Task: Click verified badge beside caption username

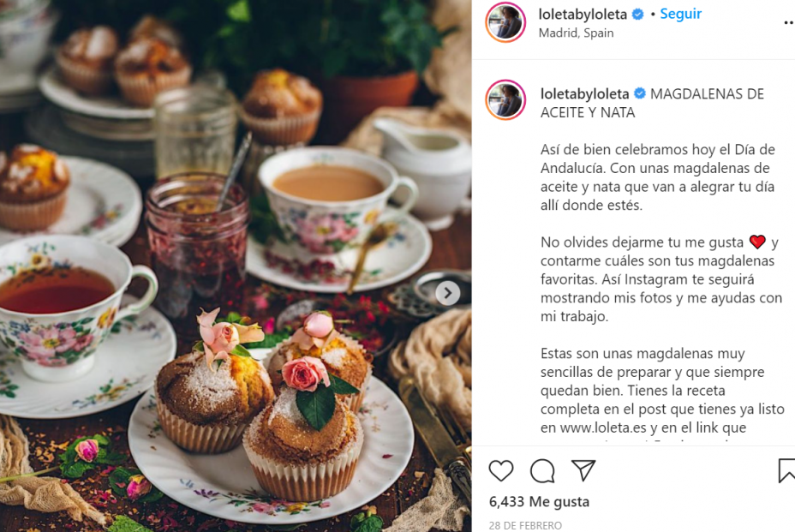Action: [x=640, y=93]
